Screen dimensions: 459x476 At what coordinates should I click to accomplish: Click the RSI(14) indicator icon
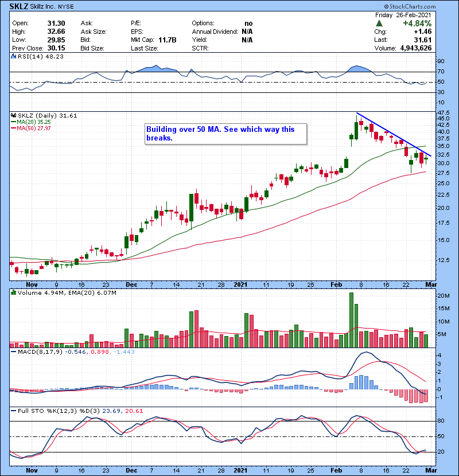point(13,56)
